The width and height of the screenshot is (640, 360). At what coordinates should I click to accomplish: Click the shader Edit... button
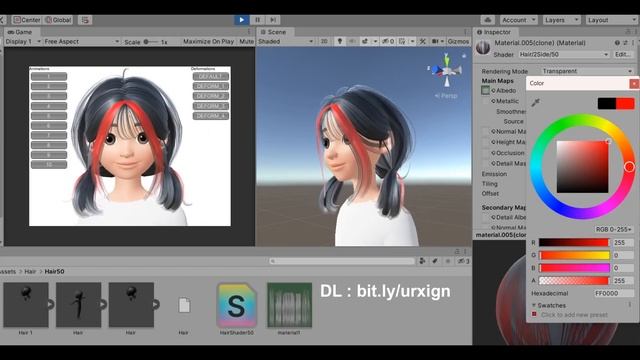click(623, 54)
